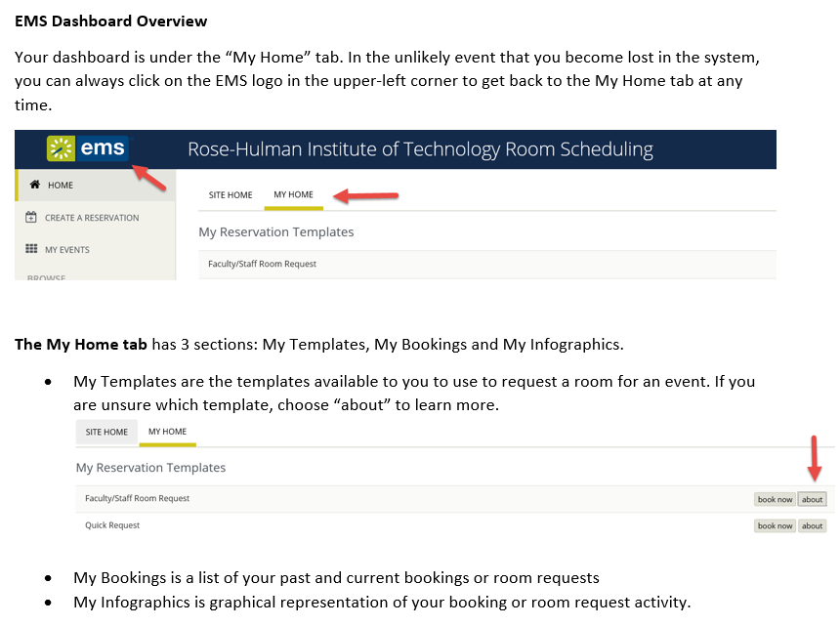Select Faculty/Staff Room Request row in upper screenshot
840x626 pixels.
tap(487, 264)
